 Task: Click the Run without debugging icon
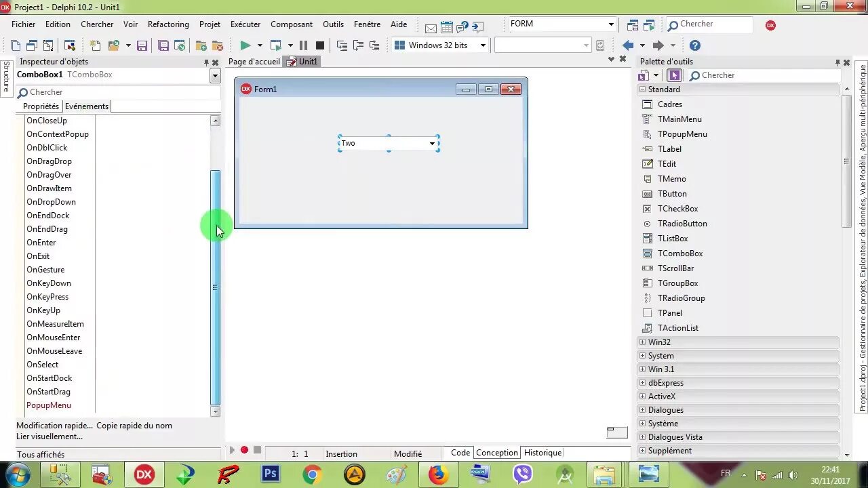[x=275, y=45]
